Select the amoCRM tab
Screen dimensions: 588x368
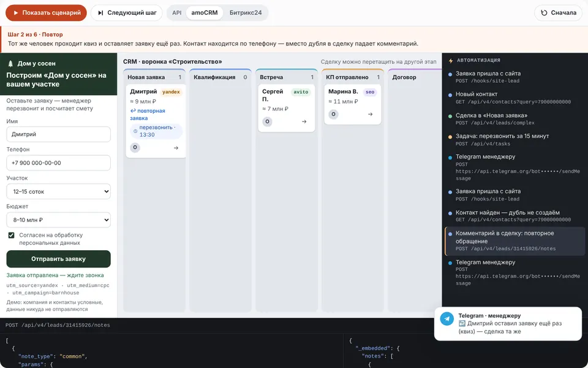pos(205,13)
